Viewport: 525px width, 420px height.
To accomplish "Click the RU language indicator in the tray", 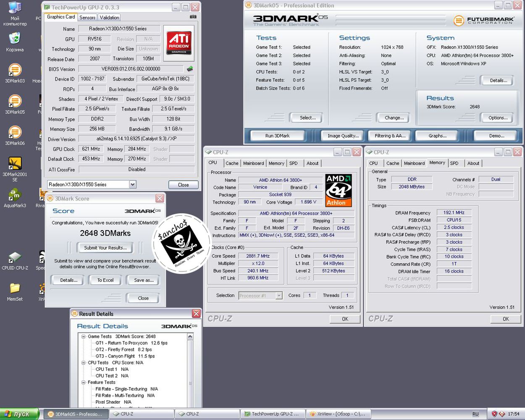I will click(475, 414).
